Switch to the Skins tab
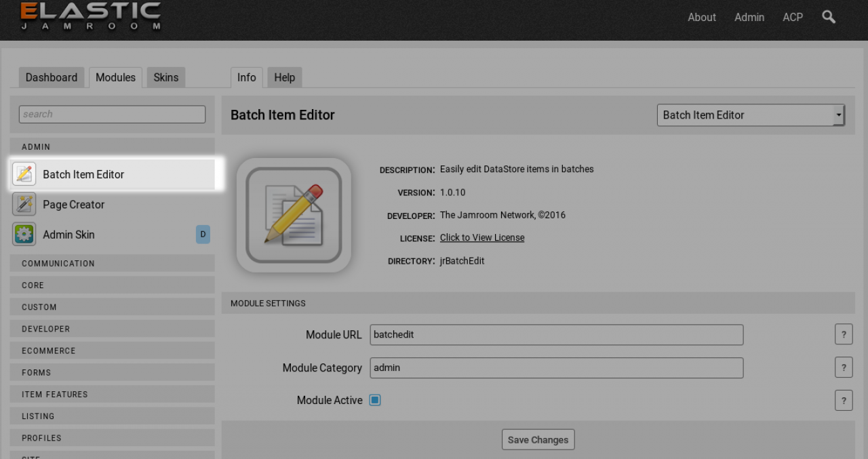The image size is (868, 459). click(165, 77)
